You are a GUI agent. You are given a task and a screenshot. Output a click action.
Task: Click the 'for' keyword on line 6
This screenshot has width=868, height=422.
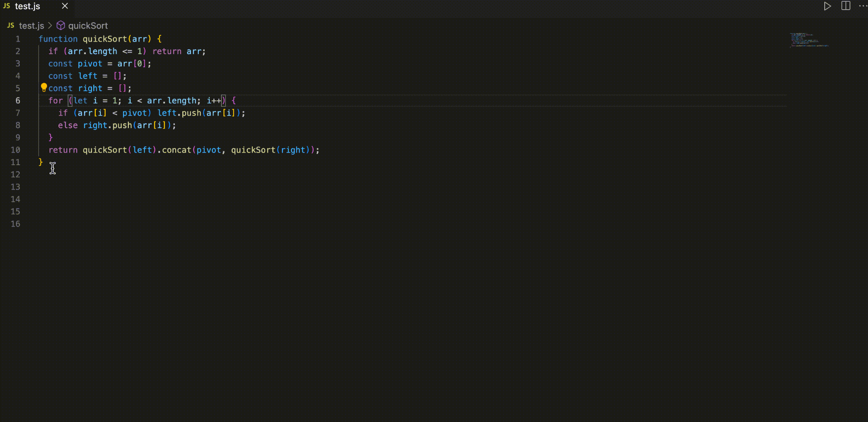[x=55, y=100]
